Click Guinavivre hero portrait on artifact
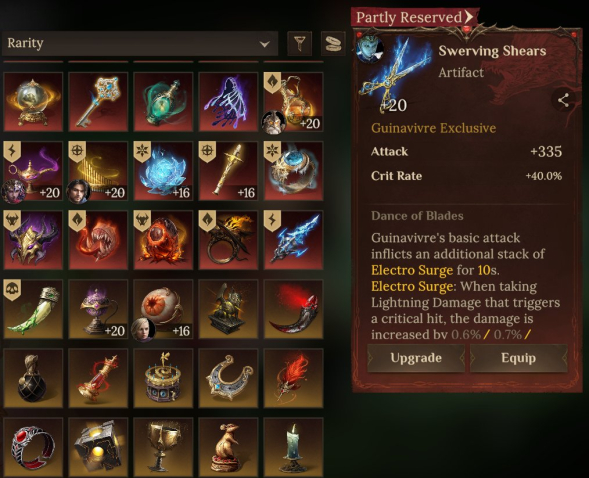 370,48
